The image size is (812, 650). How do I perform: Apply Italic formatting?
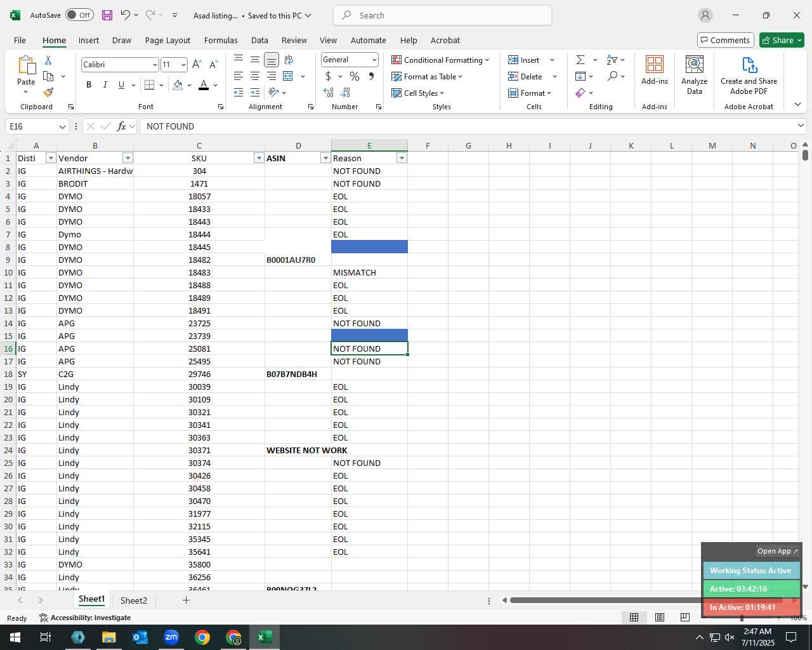(x=105, y=85)
